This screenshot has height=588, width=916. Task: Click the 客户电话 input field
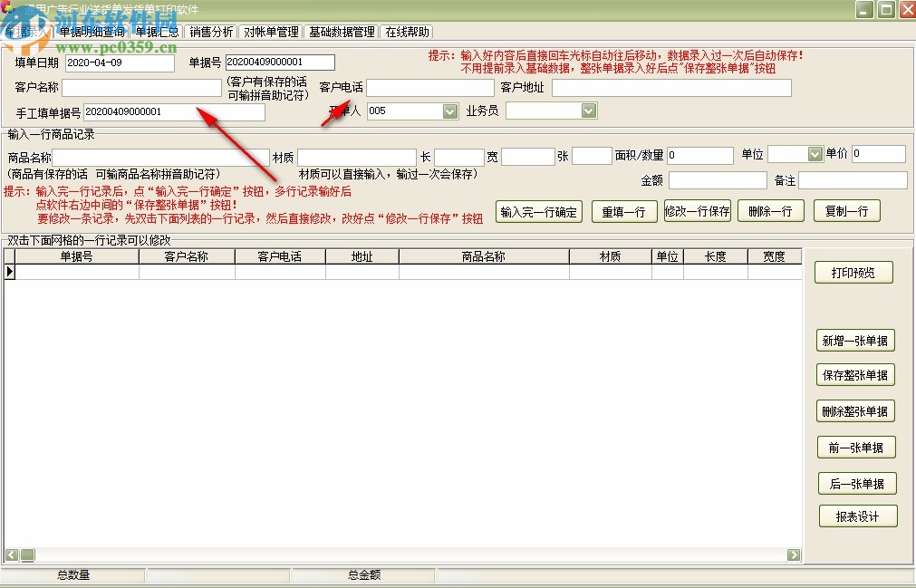(x=430, y=88)
